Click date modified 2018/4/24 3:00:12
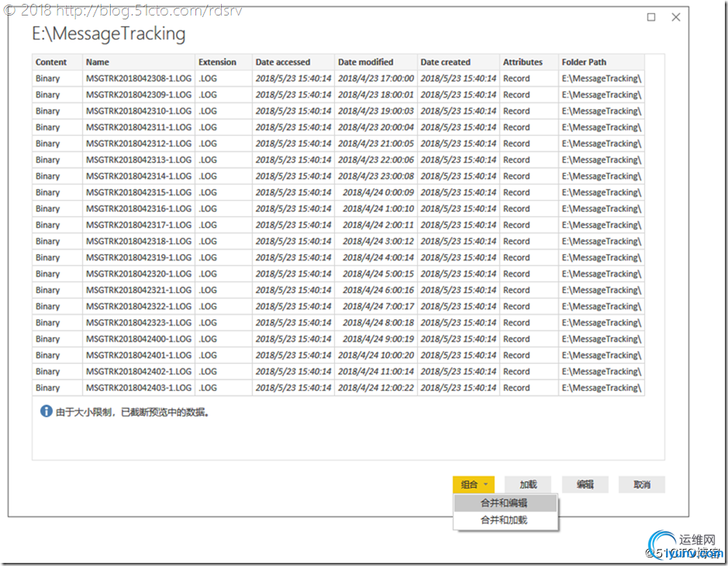This screenshot has width=728, height=566. (378, 241)
